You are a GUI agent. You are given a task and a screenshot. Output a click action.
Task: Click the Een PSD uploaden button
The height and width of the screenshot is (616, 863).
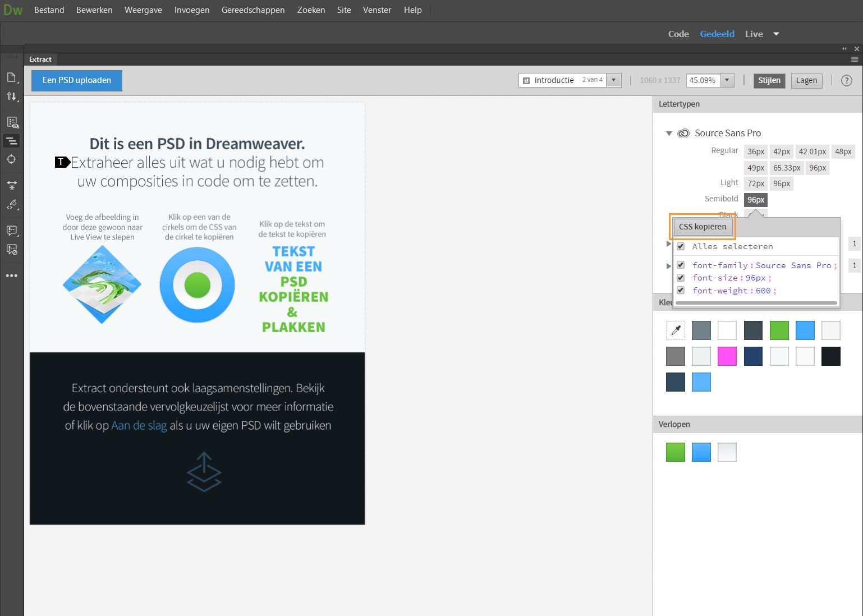click(77, 80)
